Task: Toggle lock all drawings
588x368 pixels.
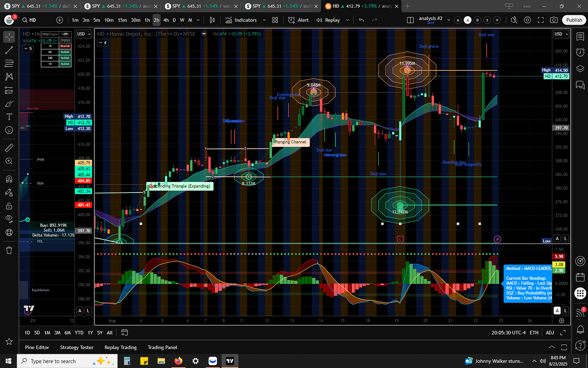Action: pos(9,206)
